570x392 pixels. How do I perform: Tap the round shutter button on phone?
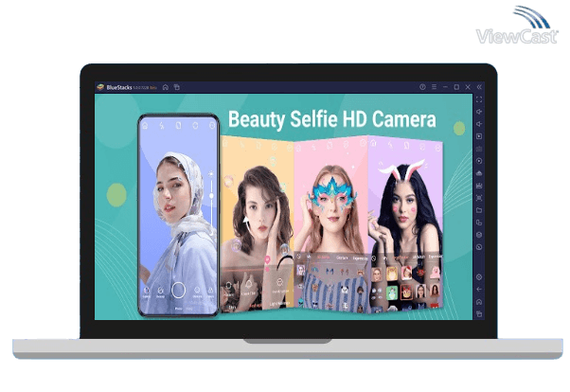[x=179, y=290]
